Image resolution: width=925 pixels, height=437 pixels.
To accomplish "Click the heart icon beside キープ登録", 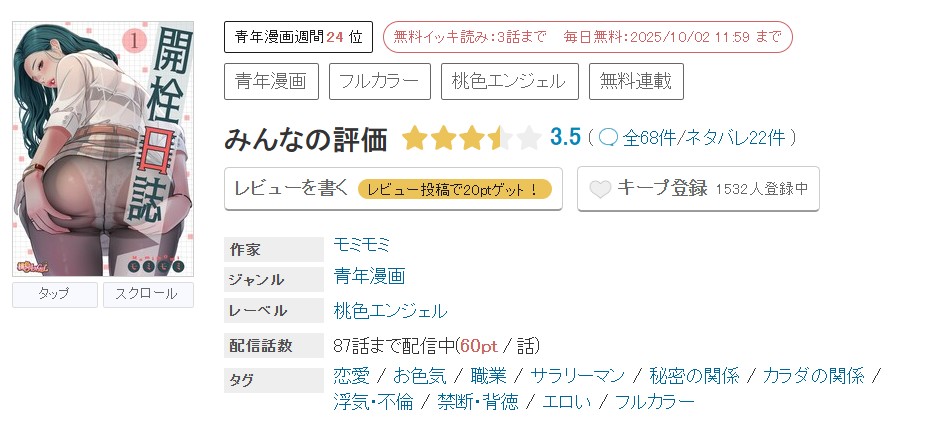I will [x=600, y=189].
